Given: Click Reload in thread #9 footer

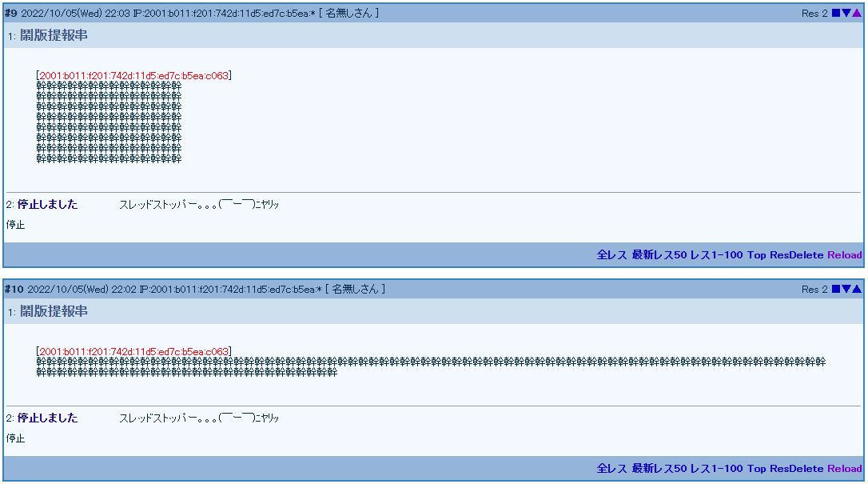Looking at the screenshot, I should [845, 255].
